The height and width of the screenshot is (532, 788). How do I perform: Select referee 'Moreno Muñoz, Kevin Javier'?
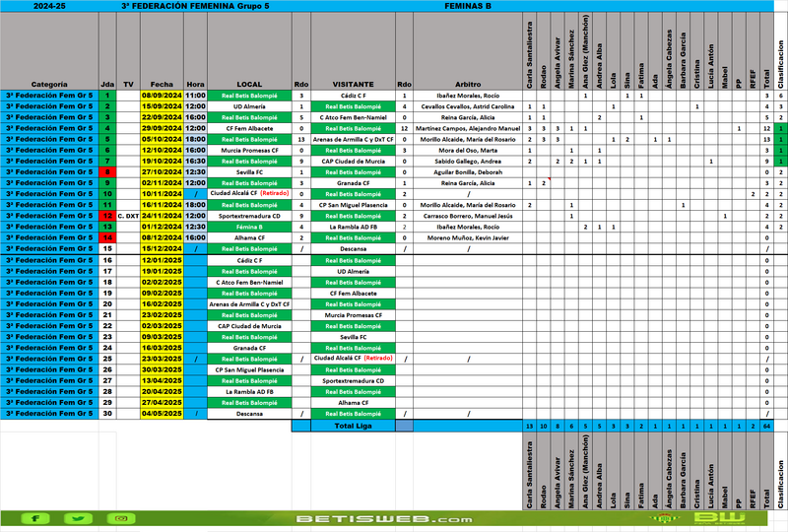468,237
